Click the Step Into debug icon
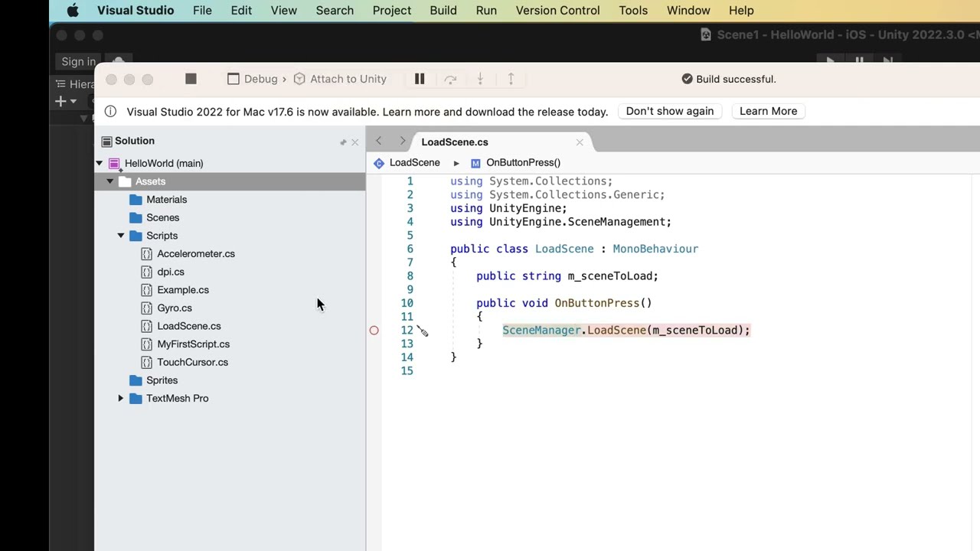 click(480, 79)
